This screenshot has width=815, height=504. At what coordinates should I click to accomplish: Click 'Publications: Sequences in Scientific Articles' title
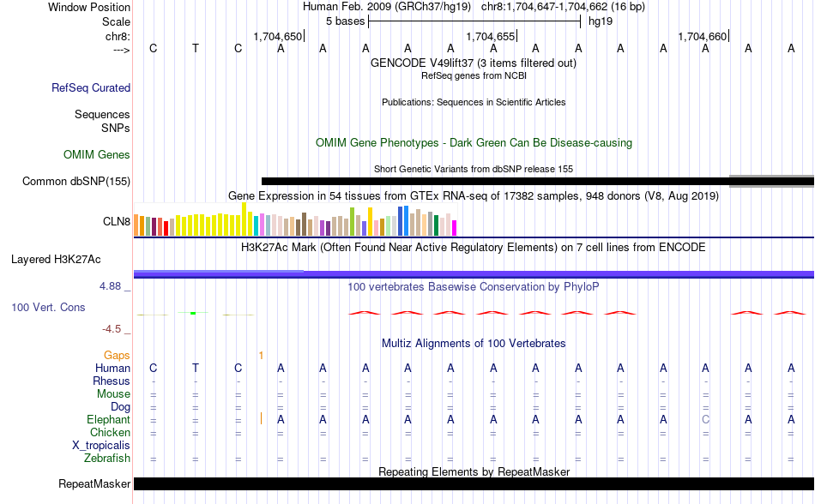pyautogui.click(x=474, y=102)
